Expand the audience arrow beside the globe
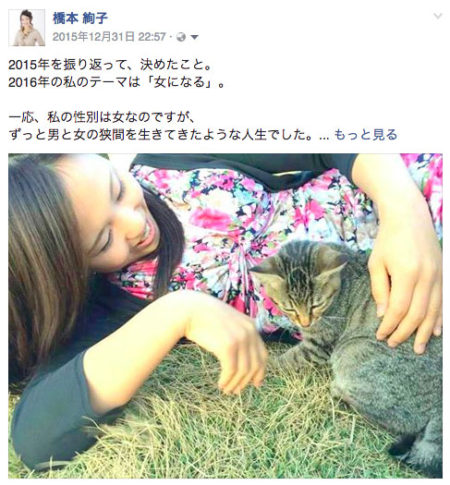Viewport: 450px width, 485px height. coord(194,37)
